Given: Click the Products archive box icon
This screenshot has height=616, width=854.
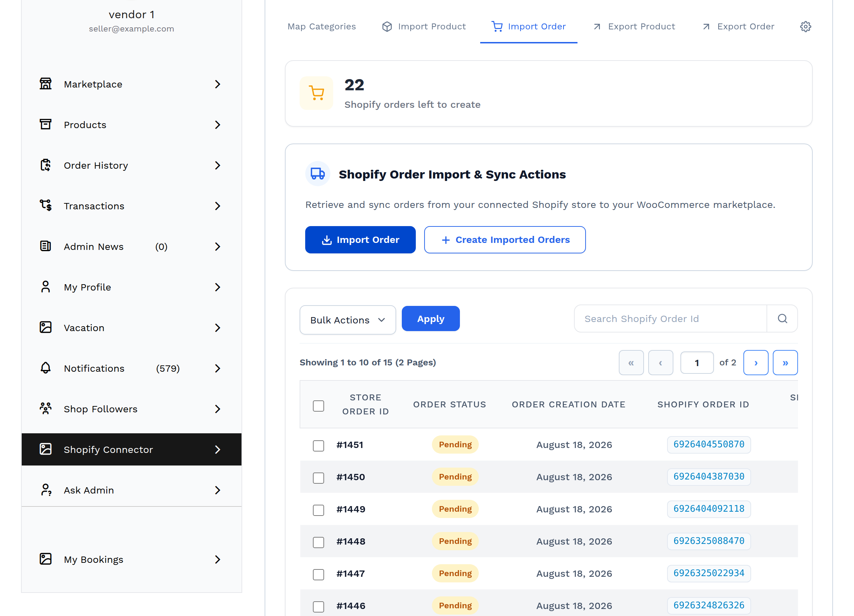Looking at the screenshot, I should click(45, 125).
